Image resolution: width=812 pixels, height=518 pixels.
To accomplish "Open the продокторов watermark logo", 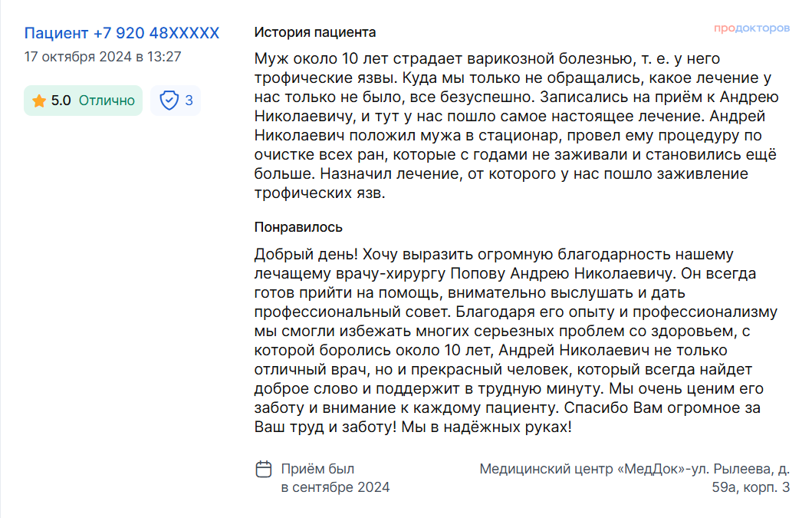I will (751, 28).
